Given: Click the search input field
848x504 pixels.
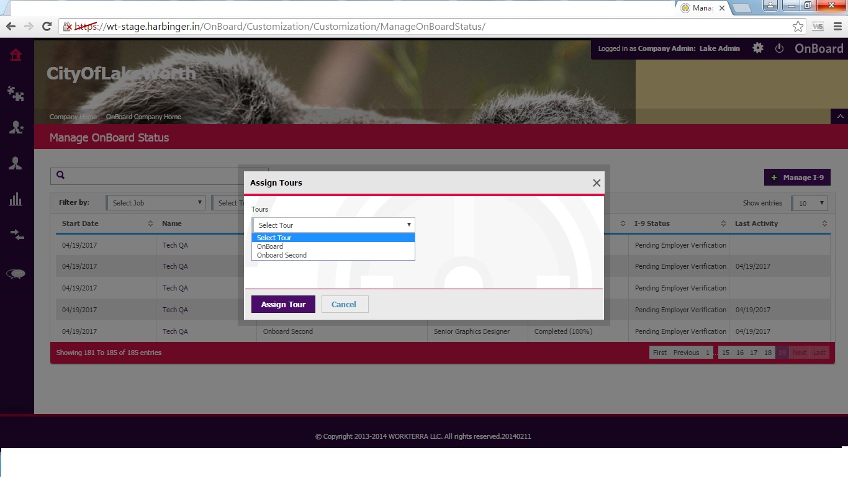Looking at the screenshot, I should [x=149, y=176].
